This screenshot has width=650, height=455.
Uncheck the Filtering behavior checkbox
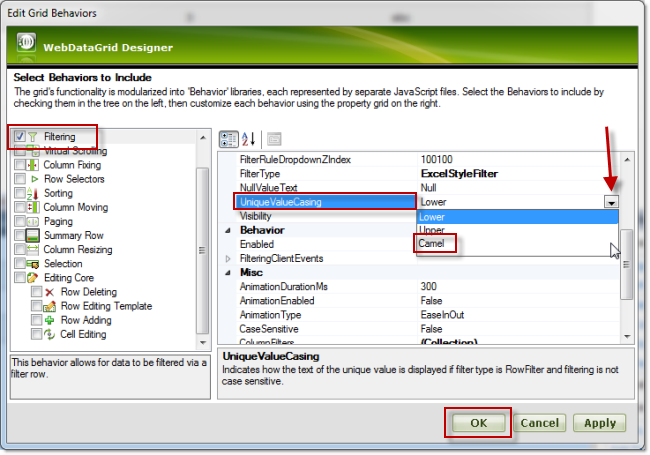(21, 136)
